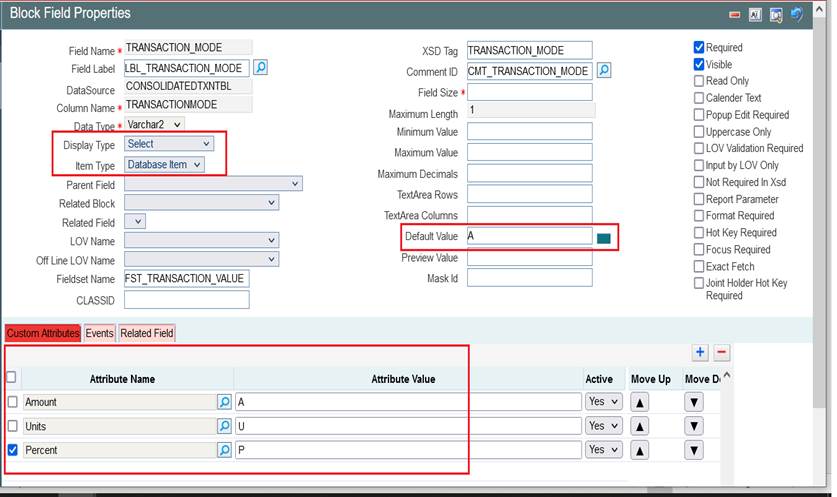Move the Percent row down
This screenshot has height=497, width=837.
[694, 450]
